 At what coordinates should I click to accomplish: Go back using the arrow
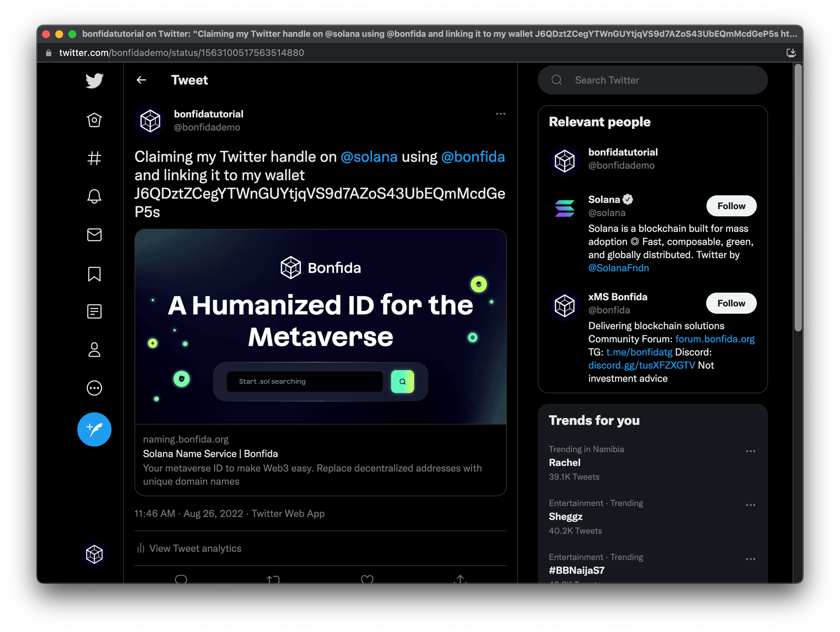(x=141, y=80)
